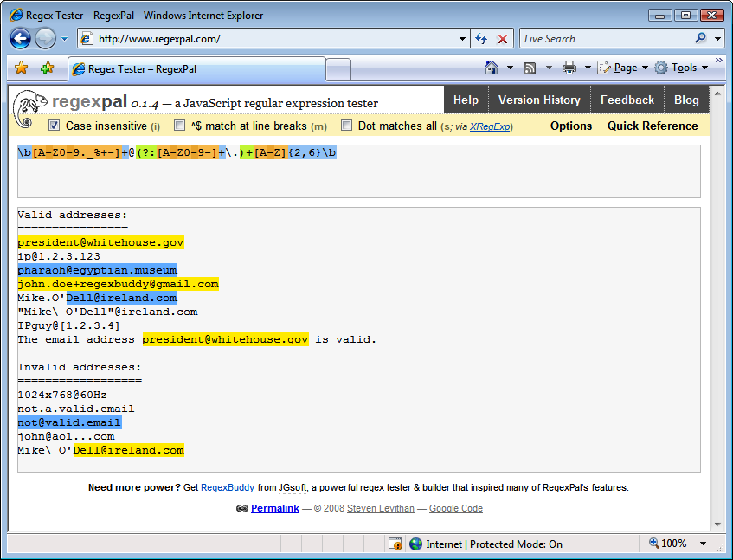733x560 pixels.
Task: Follow the RegexBuddy link
Action: (225, 487)
